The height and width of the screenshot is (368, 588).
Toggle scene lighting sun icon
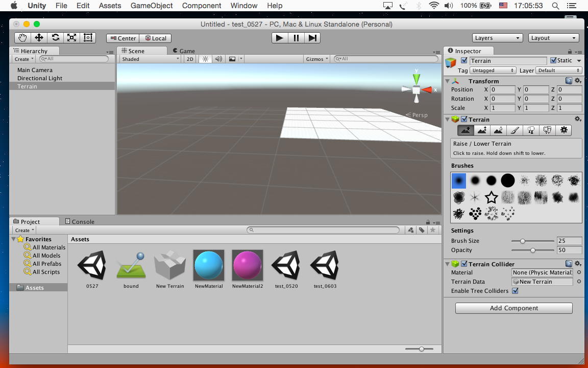(205, 59)
